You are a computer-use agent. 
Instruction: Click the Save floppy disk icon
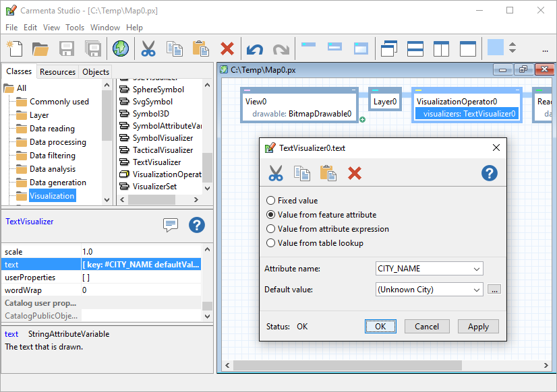pyautogui.click(x=67, y=48)
